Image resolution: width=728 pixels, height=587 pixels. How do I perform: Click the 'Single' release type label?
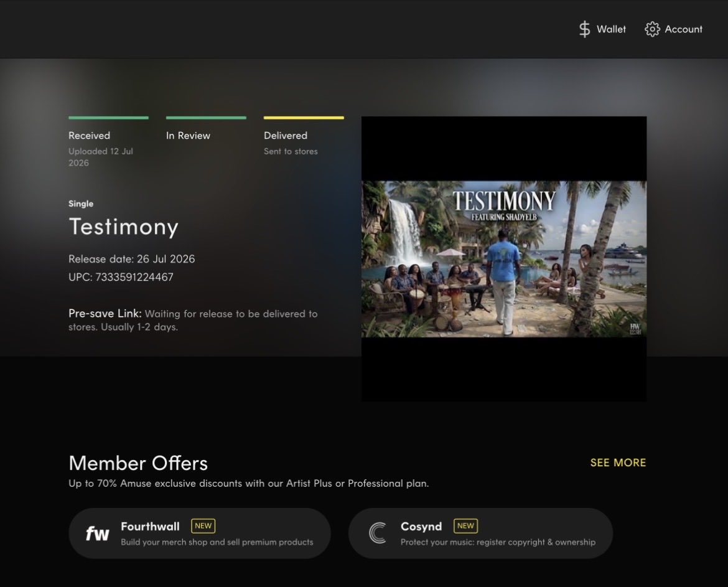pos(81,204)
